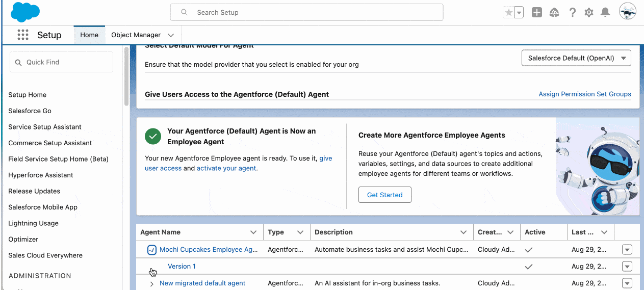This screenshot has height=290, width=644.
Task: Open row actions for New migrated default agent
Action: 627,283
